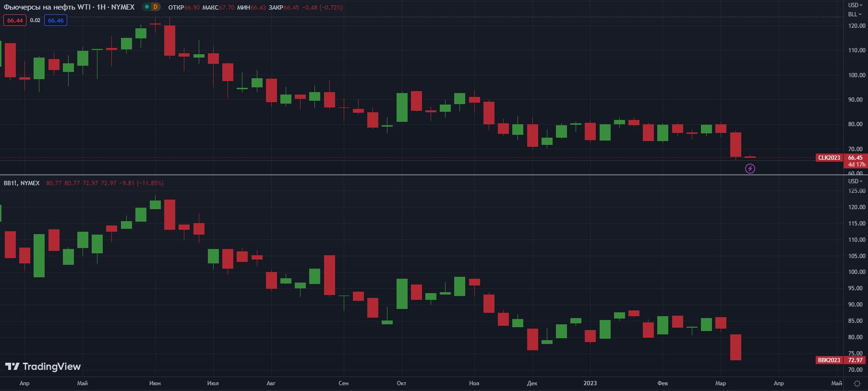Click the Фев label on time axis
The width and height of the screenshot is (868, 391).
(663, 383)
